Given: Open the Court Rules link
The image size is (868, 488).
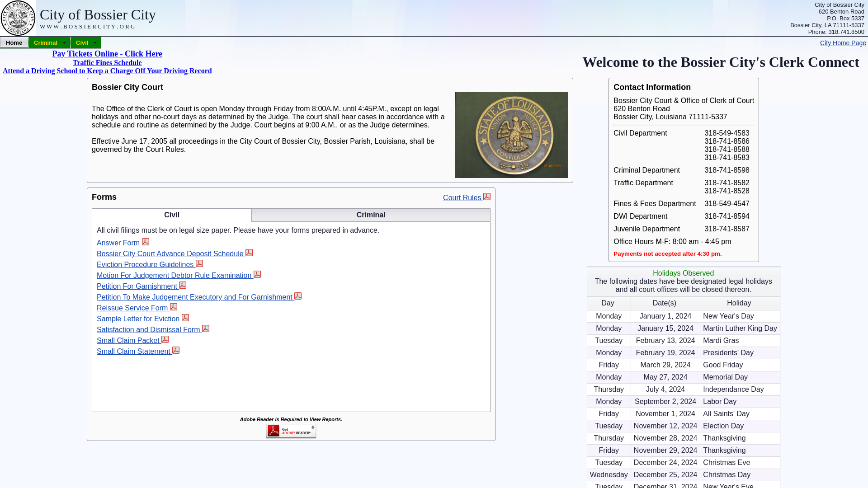Looking at the screenshot, I should pos(462,198).
